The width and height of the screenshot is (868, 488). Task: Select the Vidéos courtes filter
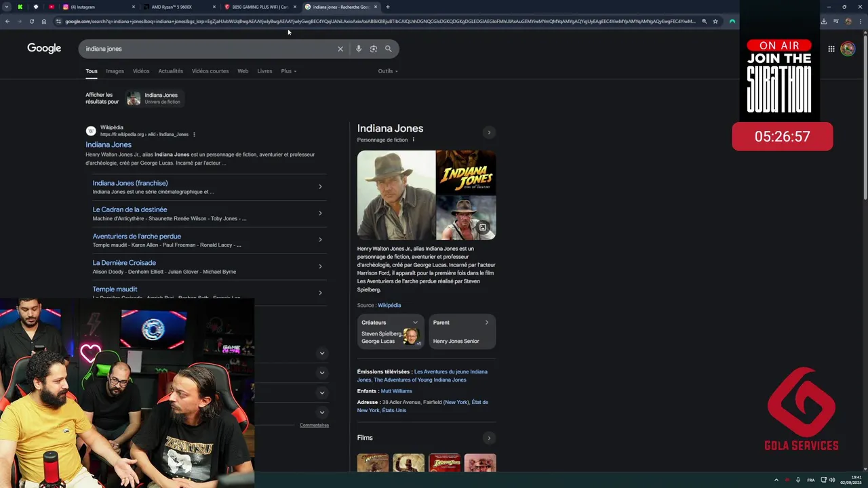210,71
